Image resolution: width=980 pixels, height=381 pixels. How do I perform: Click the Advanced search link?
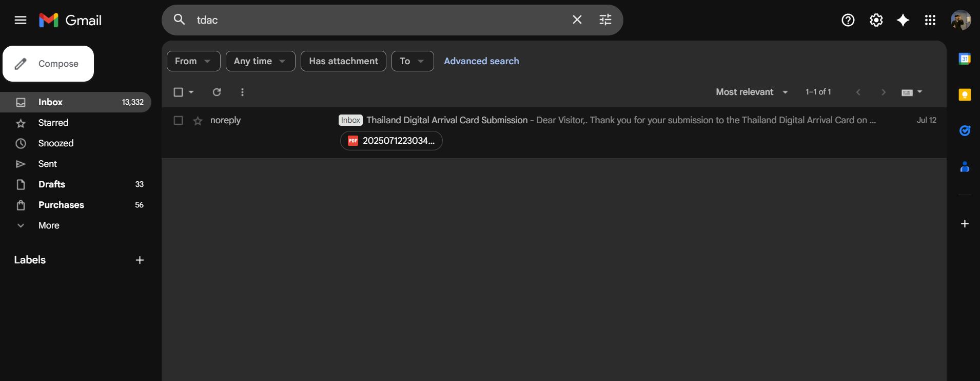481,61
